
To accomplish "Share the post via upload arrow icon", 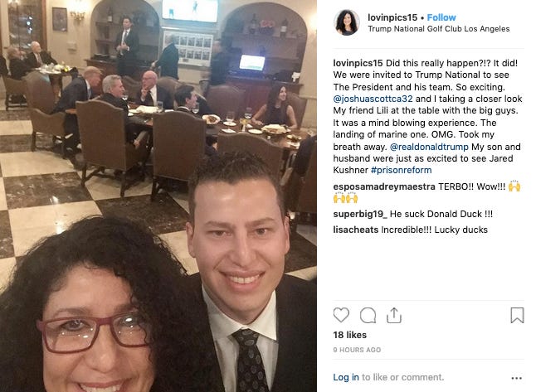I will pos(394,315).
